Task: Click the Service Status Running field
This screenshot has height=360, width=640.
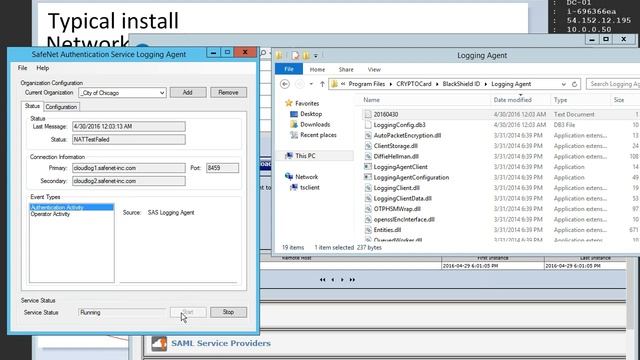Action: pyautogui.click(x=122, y=313)
